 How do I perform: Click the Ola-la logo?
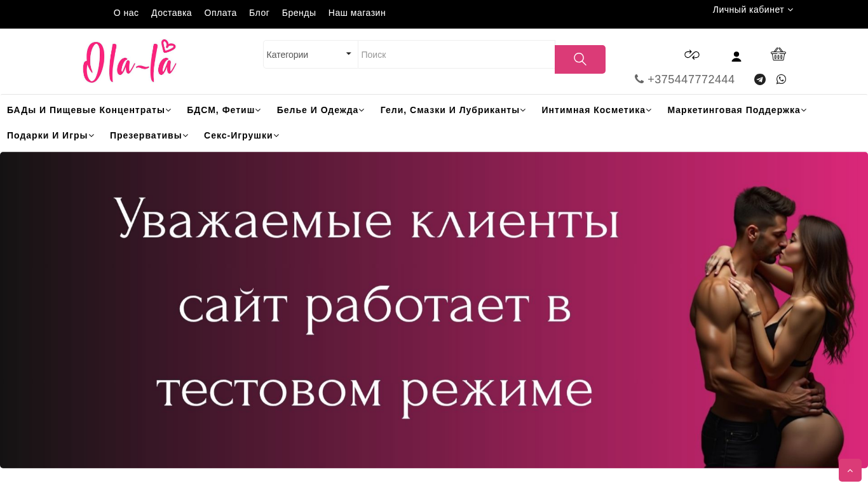[x=130, y=61]
